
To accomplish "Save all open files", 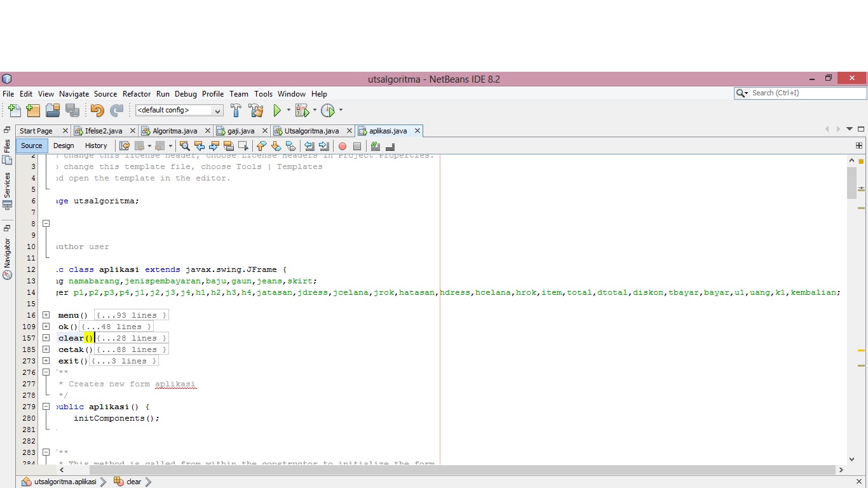I will click(72, 110).
